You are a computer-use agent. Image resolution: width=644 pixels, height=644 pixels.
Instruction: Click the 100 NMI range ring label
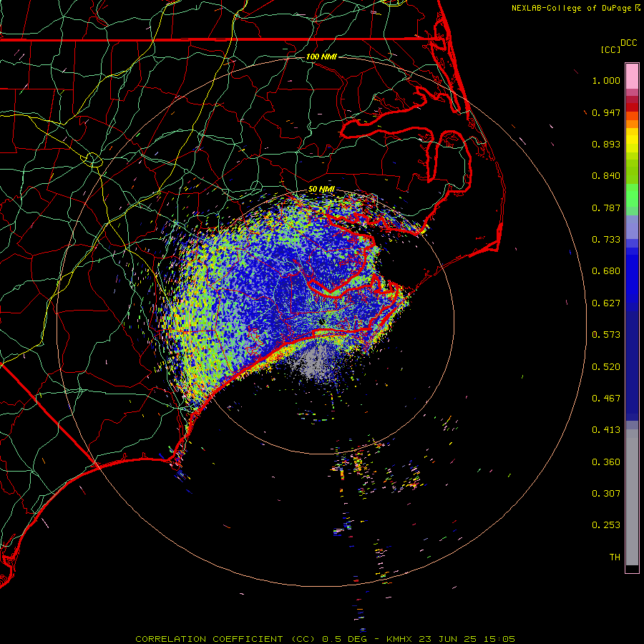[321, 57]
